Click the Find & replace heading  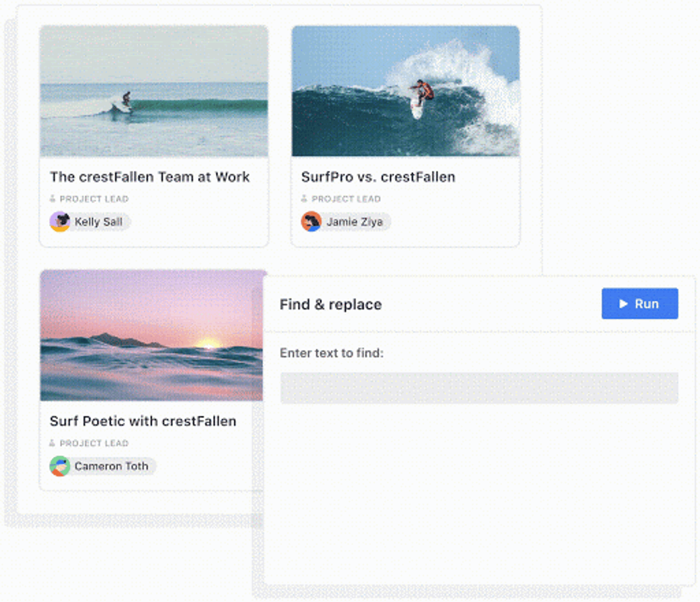[331, 304]
